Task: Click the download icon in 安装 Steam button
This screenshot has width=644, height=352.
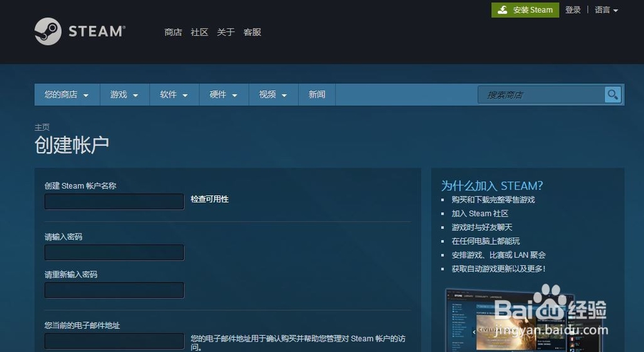Action: pyautogui.click(x=503, y=10)
